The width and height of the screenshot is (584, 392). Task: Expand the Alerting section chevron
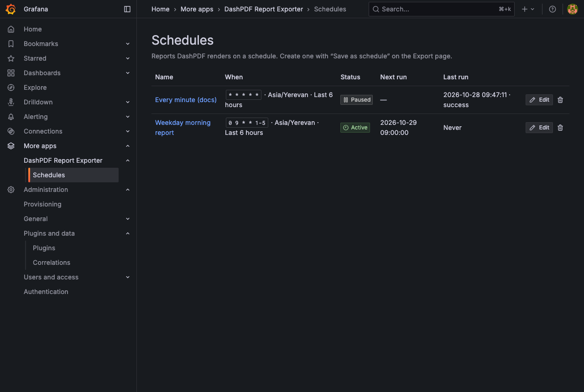tap(128, 117)
